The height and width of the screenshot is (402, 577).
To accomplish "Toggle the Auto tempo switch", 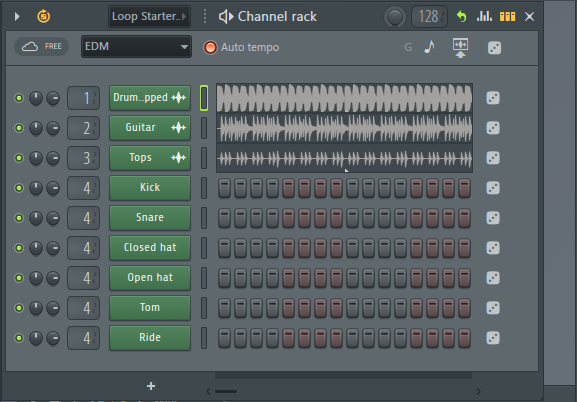I will pos(210,47).
